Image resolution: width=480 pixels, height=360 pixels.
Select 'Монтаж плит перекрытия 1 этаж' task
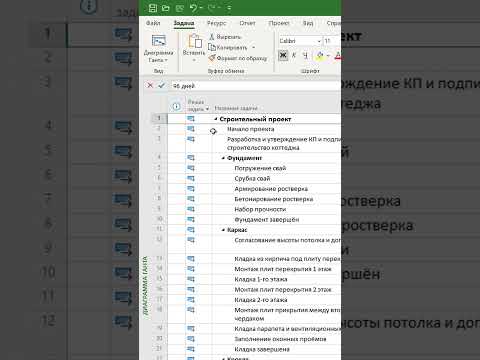[x=283, y=269]
